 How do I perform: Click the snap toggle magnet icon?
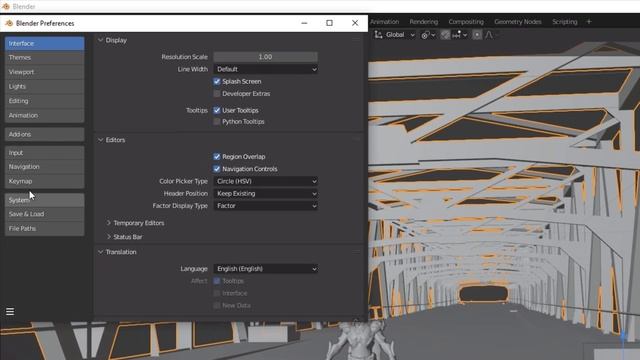(445, 35)
